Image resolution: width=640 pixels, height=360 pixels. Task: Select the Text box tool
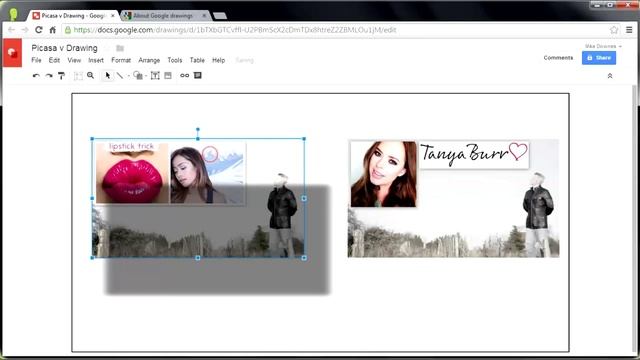coord(155,76)
